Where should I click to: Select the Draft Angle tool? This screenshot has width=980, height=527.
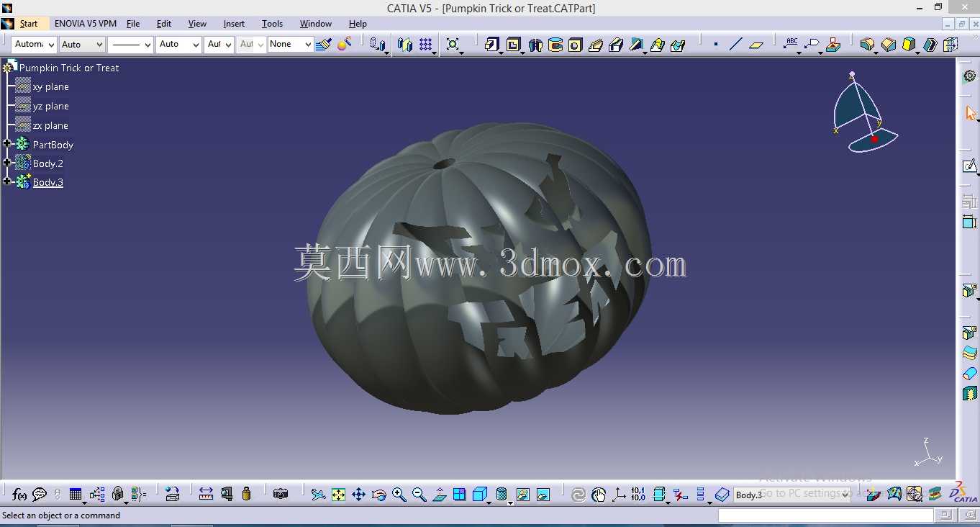pyautogui.click(x=909, y=45)
